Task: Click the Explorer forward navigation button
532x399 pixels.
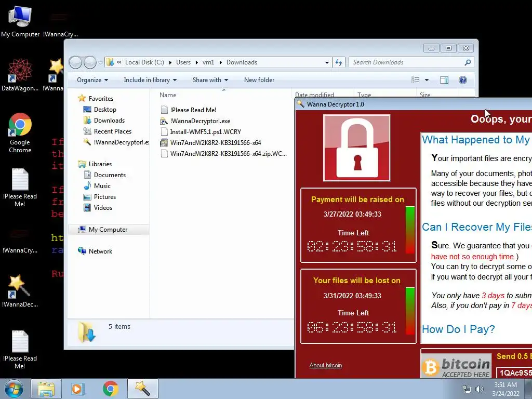Action: point(90,62)
